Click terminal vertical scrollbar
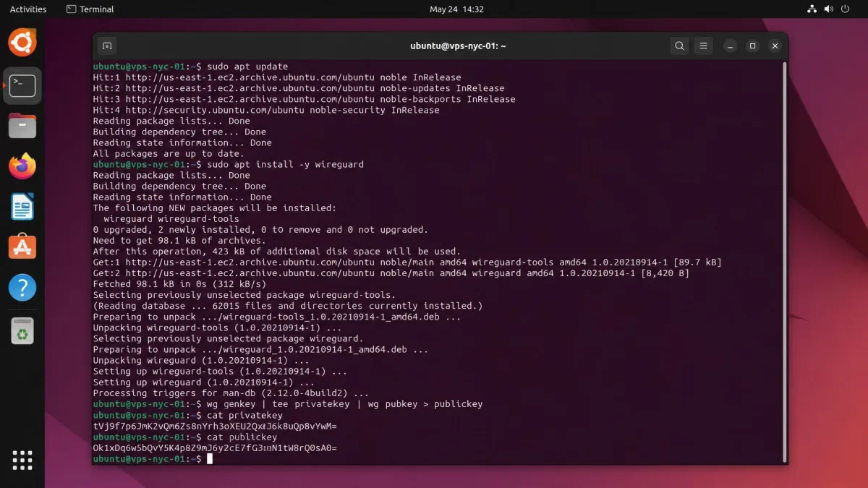This screenshot has width=868, height=488. pos(785,262)
